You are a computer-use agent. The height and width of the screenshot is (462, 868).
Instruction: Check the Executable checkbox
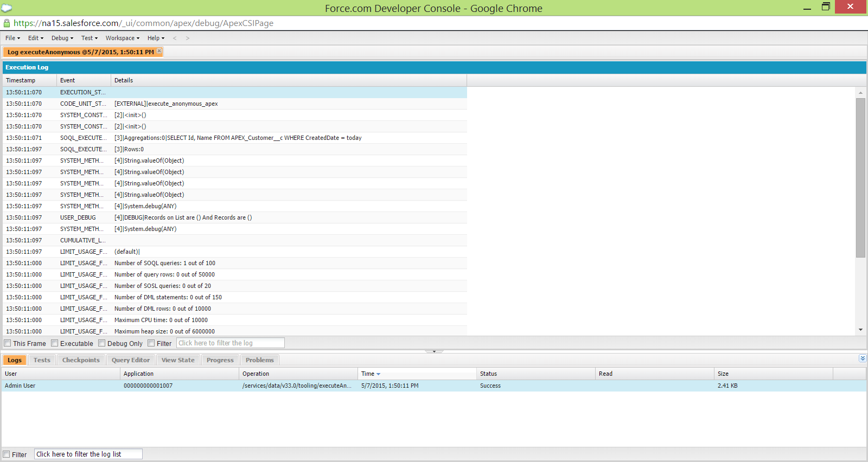pyautogui.click(x=55, y=343)
